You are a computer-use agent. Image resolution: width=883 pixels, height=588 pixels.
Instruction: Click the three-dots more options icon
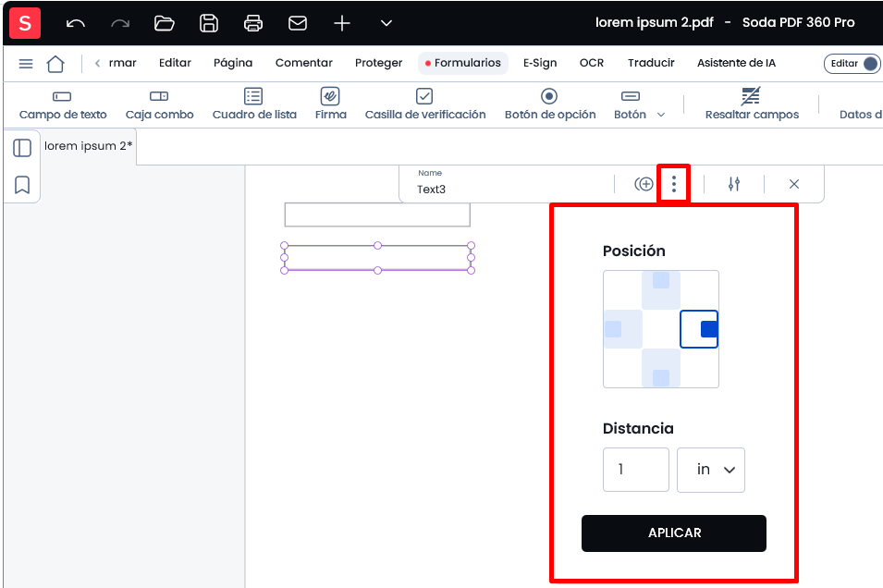pyautogui.click(x=673, y=184)
